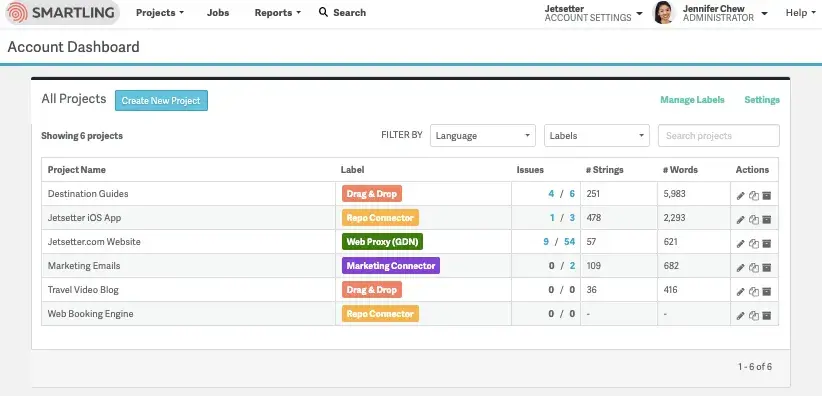
Task: Click the # Words column header
Action: pos(680,169)
